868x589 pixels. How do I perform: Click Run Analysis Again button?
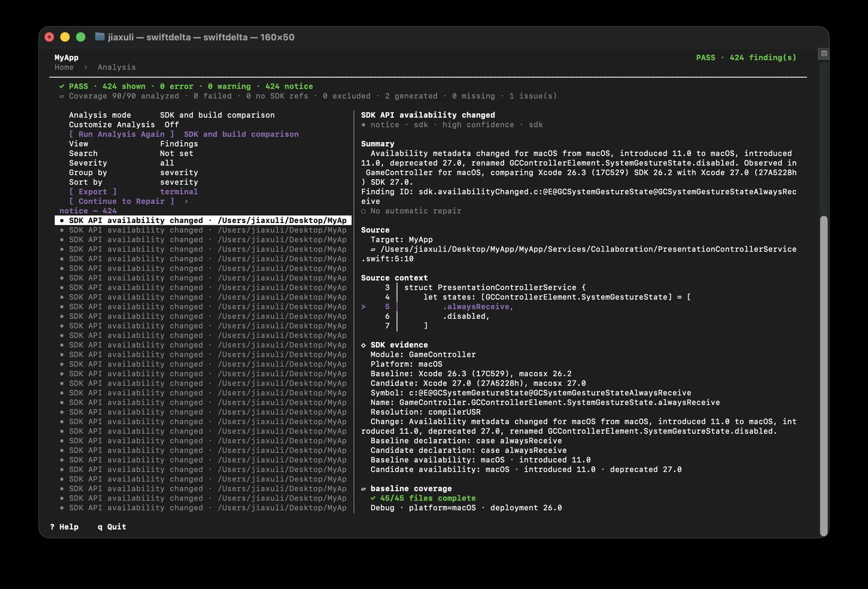122,134
